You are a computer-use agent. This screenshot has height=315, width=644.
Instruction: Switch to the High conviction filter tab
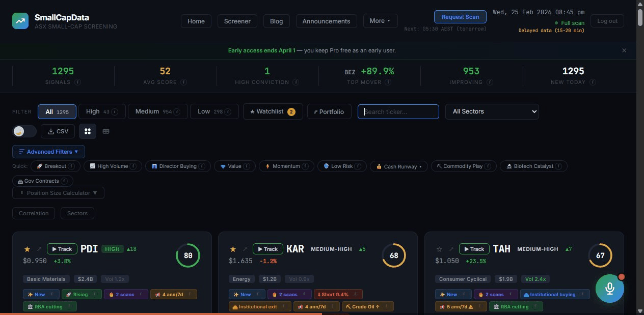[98, 111]
